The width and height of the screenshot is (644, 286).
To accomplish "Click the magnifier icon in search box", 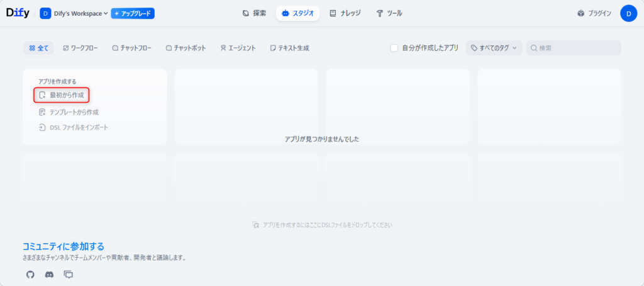I will (533, 48).
